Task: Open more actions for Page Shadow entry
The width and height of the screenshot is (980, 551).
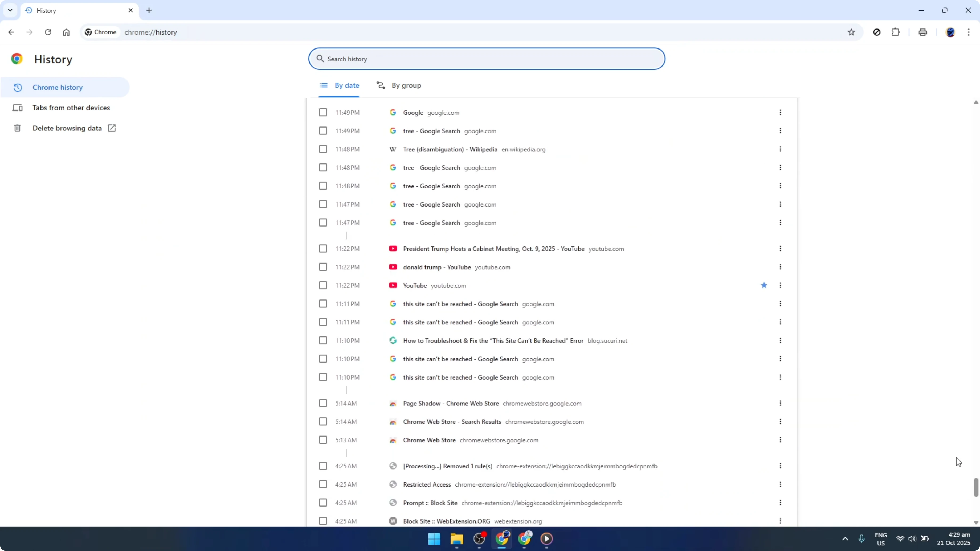Action: click(x=780, y=403)
